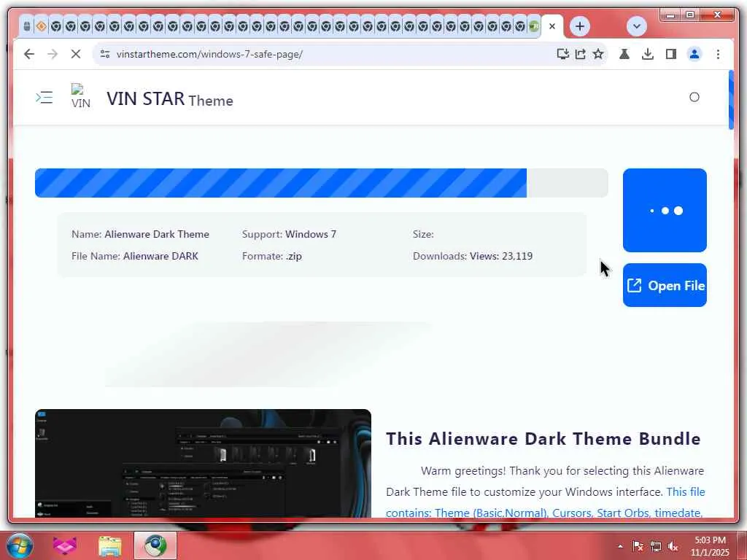747x560 pixels.
Task: Share this page icon
Action: pos(580,54)
